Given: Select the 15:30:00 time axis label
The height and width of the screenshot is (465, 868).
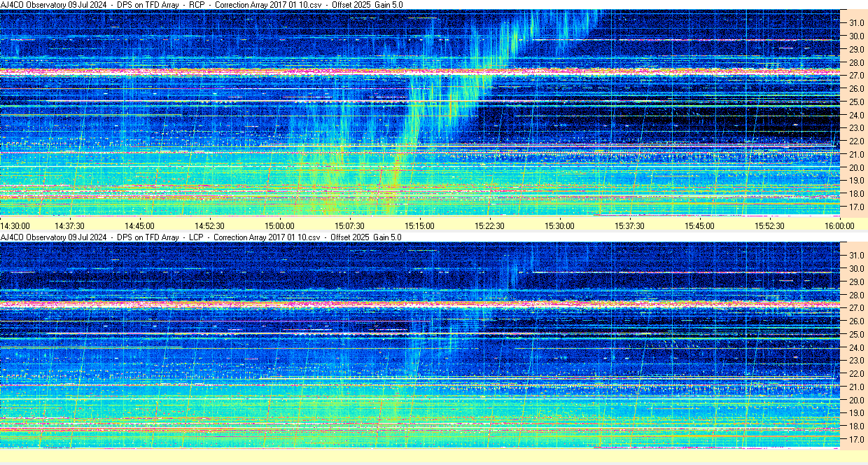Looking at the screenshot, I should tap(559, 225).
